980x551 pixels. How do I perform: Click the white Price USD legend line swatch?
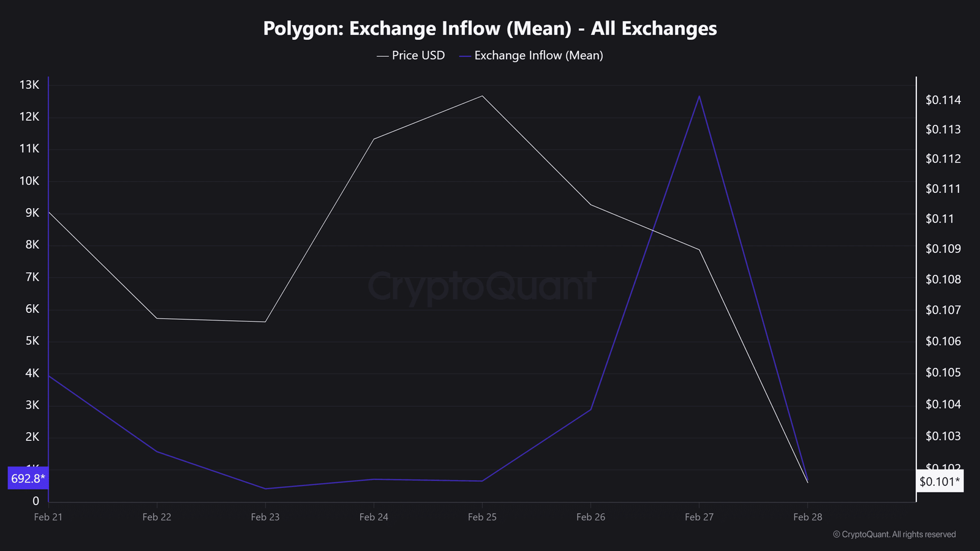(x=383, y=56)
